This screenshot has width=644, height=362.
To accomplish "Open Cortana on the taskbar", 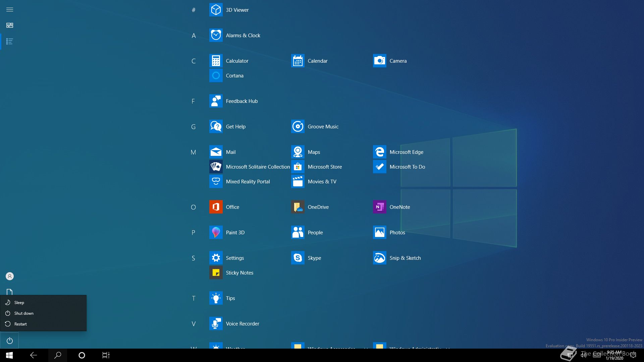I will [82, 355].
